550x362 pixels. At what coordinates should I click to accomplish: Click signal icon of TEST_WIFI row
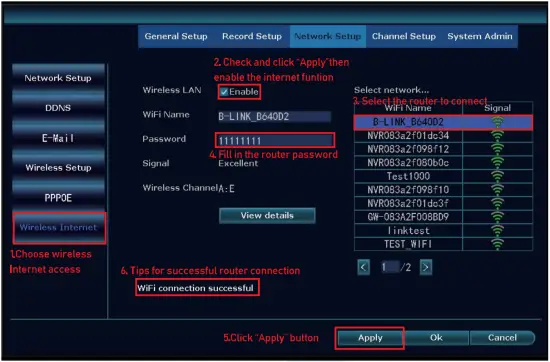(x=497, y=244)
